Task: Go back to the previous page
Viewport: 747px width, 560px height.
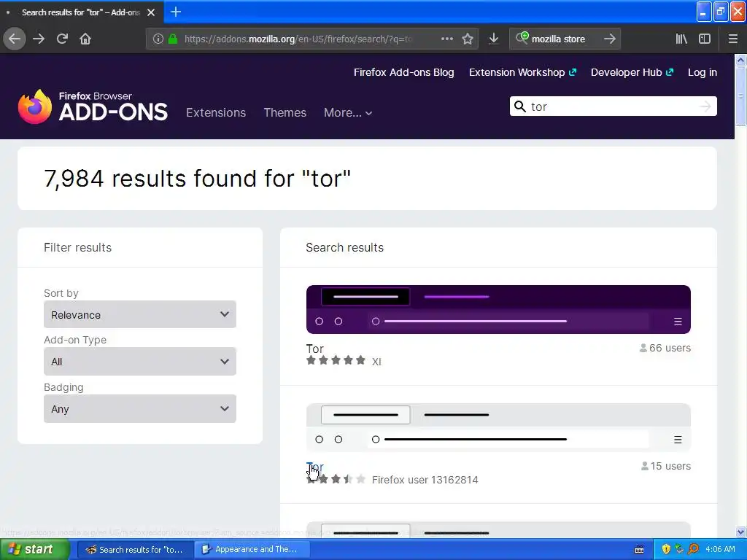Action: coord(15,39)
